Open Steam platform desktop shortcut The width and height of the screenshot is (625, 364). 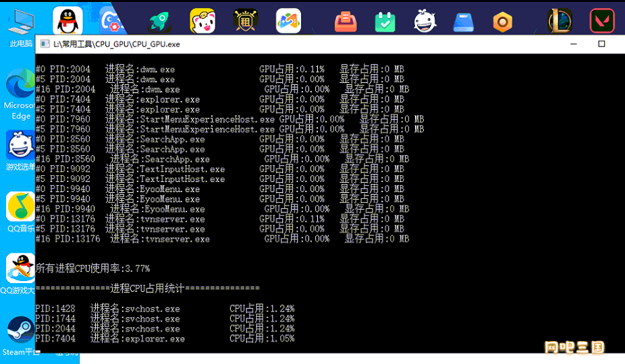click(20, 336)
